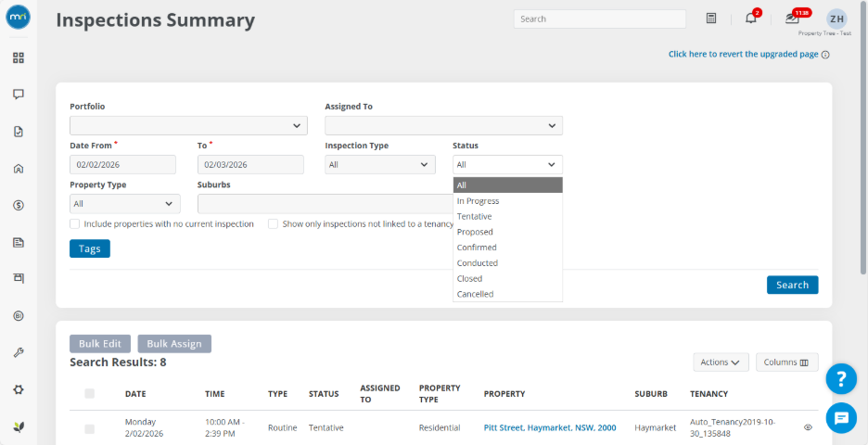Open the Inspection Type dropdown

(380, 165)
